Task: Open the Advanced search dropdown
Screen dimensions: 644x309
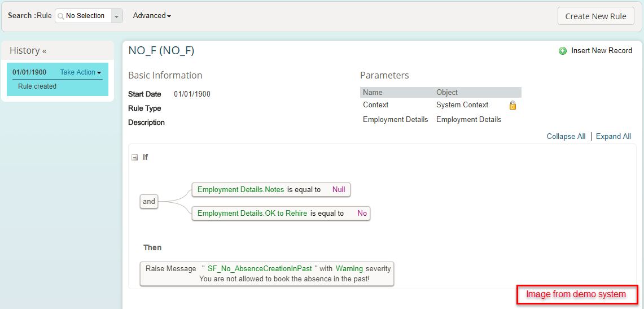Action: point(152,16)
